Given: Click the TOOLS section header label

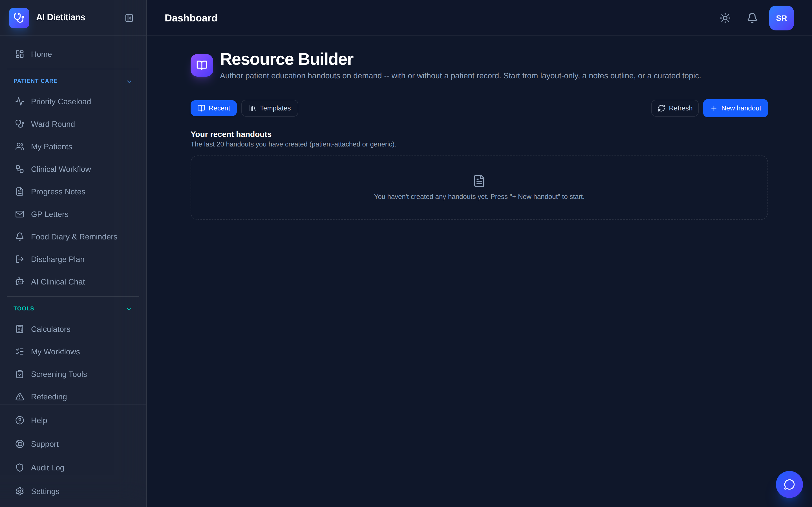Looking at the screenshot, I should click(x=24, y=308).
